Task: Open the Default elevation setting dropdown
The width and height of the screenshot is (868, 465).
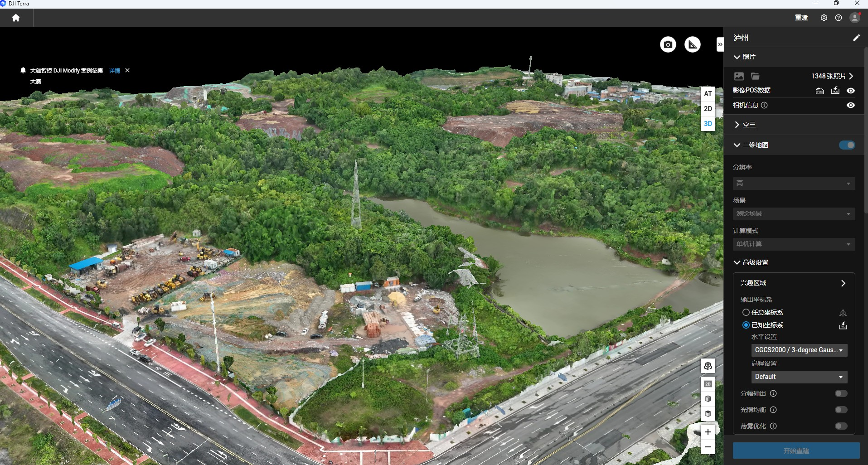Action: click(x=799, y=377)
